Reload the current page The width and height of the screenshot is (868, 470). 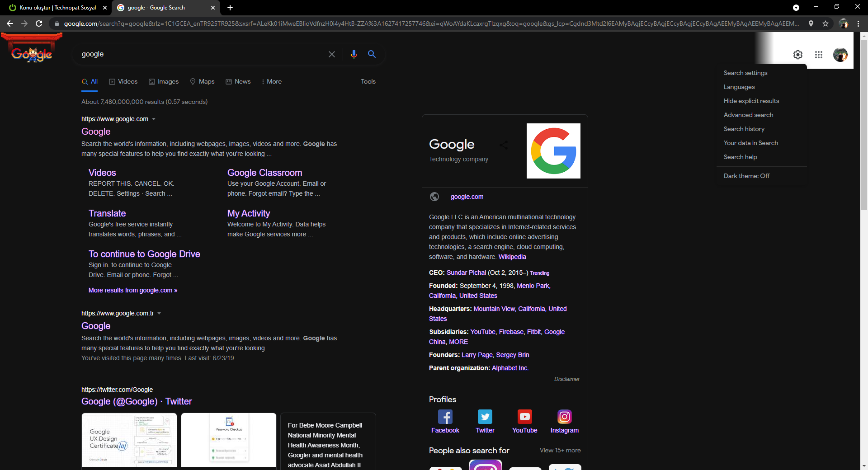point(39,23)
